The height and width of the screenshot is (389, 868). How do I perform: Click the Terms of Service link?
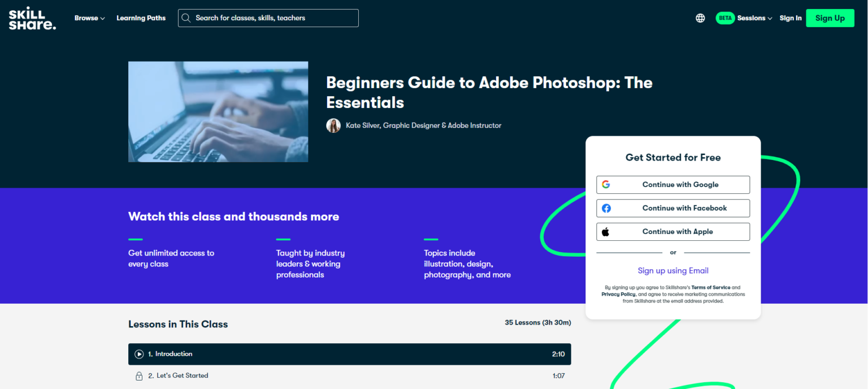pyautogui.click(x=710, y=287)
